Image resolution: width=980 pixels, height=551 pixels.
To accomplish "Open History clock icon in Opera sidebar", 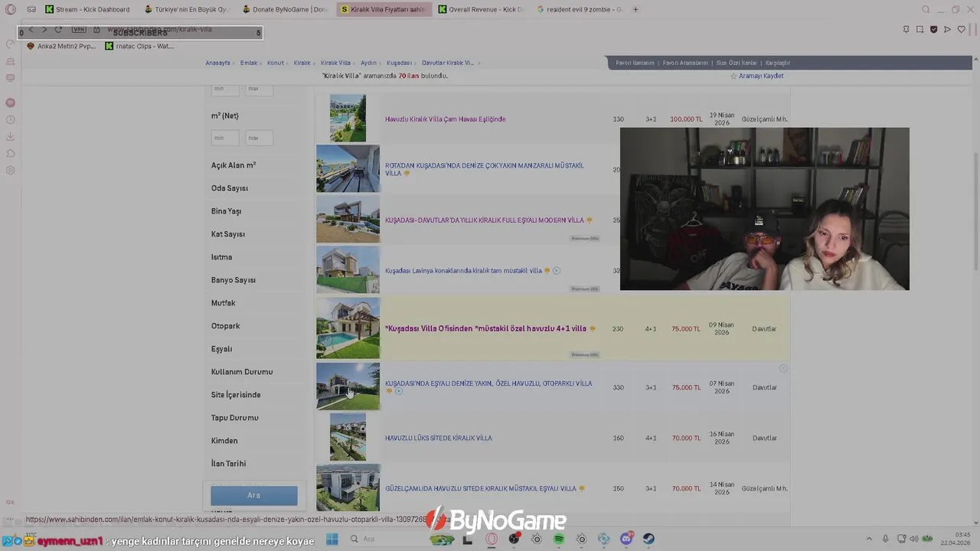I will pos(10,119).
